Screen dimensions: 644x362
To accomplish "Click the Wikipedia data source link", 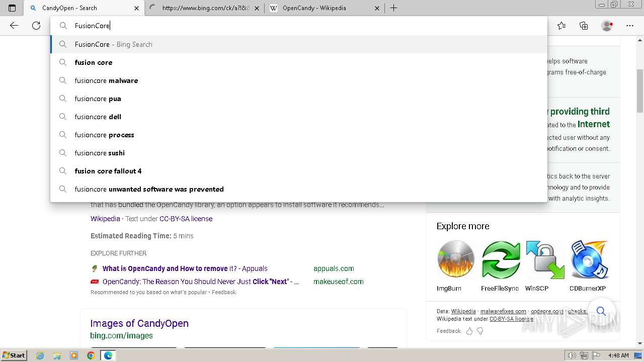I will (463, 311).
